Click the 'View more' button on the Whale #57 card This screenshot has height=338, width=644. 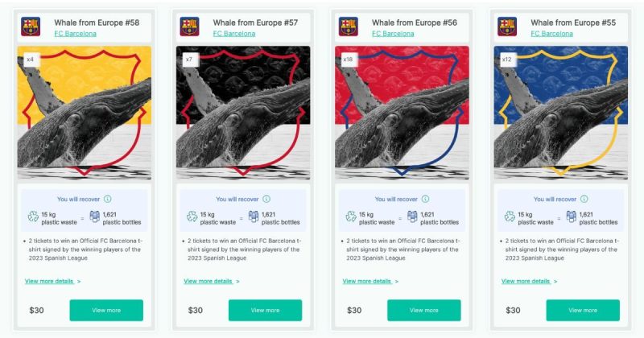pyautogui.click(x=266, y=310)
